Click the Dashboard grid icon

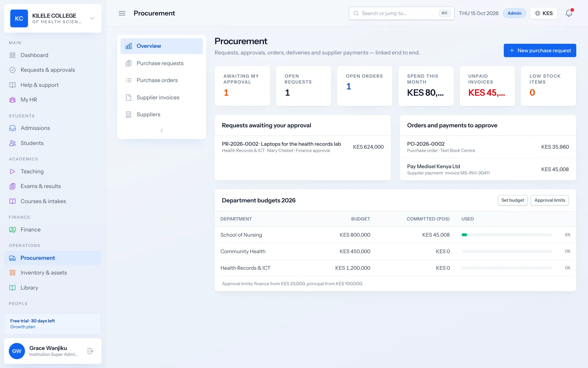tap(12, 55)
